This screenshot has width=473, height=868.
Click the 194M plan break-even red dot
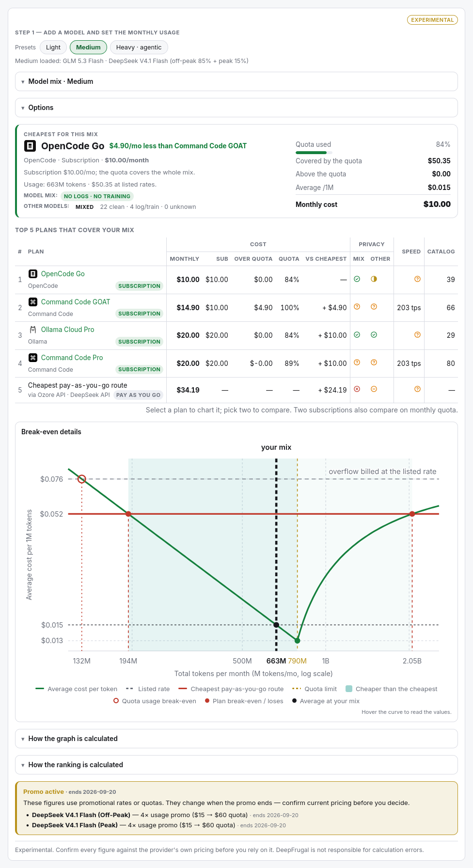(128, 514)
